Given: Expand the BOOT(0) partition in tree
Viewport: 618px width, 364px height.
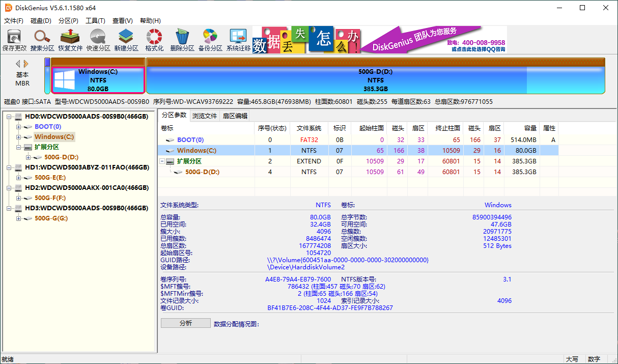Looking at the screenshot, I should (x=19, y=127).
